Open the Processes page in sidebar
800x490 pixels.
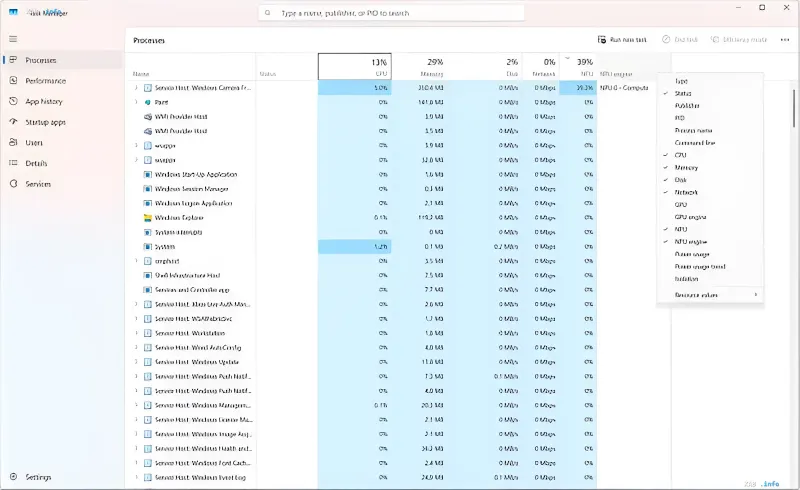click(x=62, y=60)
